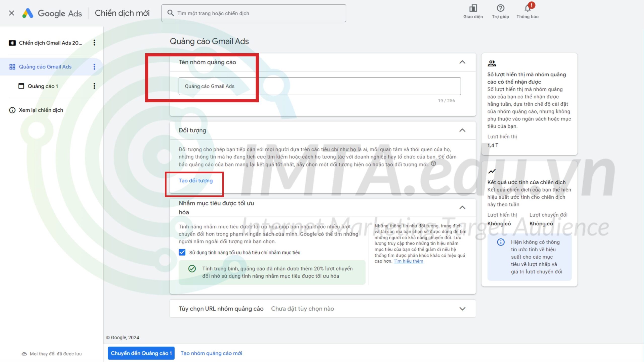
Task: Click the Quảng cáo 1 ad icon
Action: 21,86
